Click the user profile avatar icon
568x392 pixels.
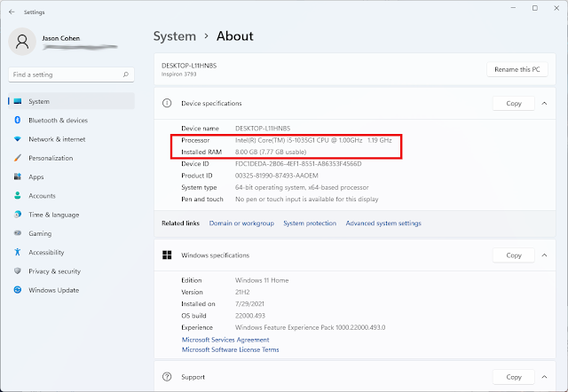22,42
